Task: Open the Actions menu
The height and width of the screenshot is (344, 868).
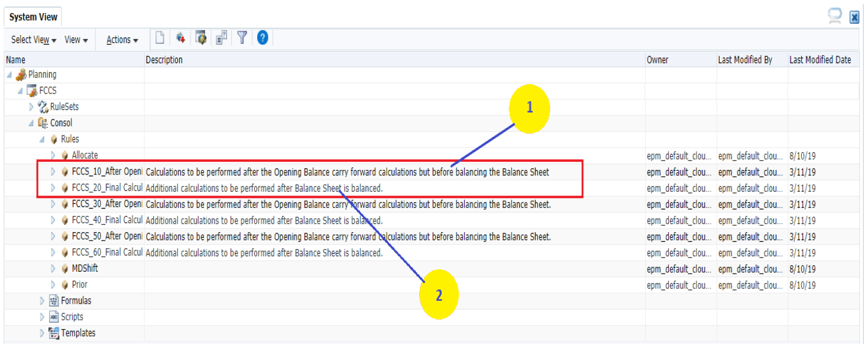Action: pyautogui.click(x=122, y=40)
